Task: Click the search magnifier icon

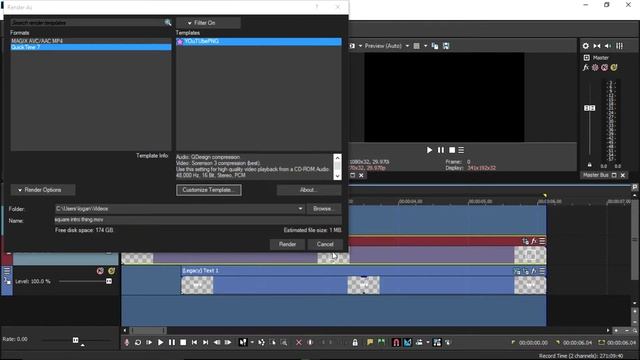Action: (168, 22)
